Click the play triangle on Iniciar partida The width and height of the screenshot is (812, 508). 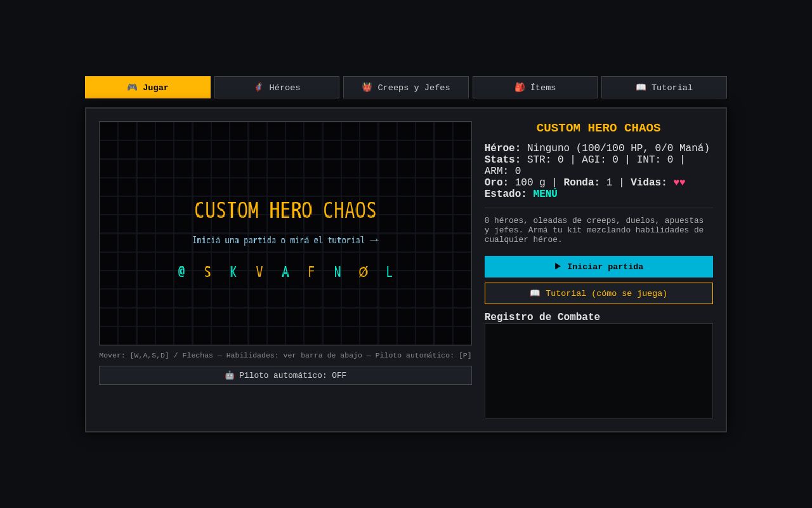558,267
